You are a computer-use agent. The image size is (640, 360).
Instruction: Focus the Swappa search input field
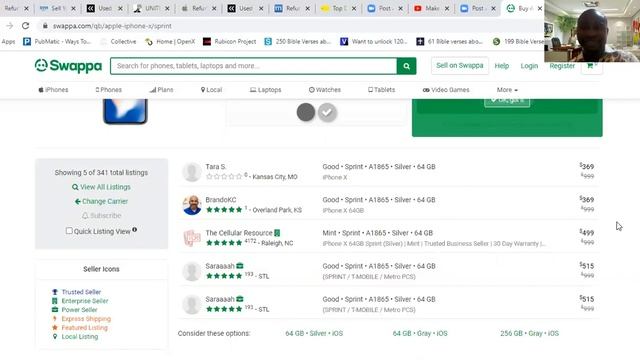253,66
